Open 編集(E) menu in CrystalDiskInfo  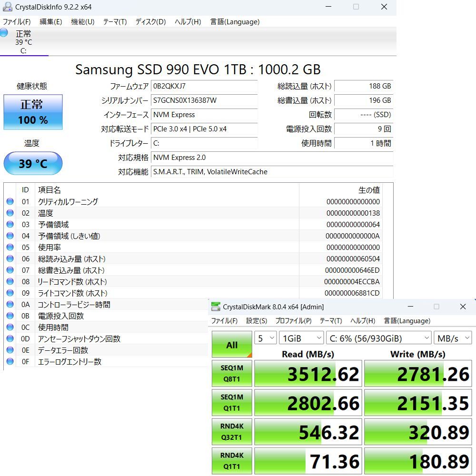tap(51, 21)
